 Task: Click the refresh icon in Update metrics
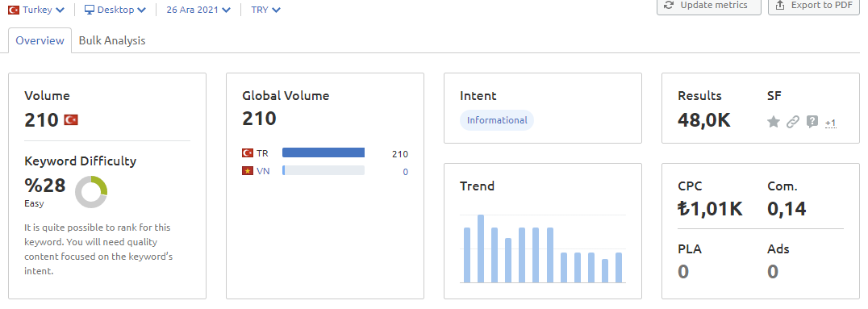669,5
